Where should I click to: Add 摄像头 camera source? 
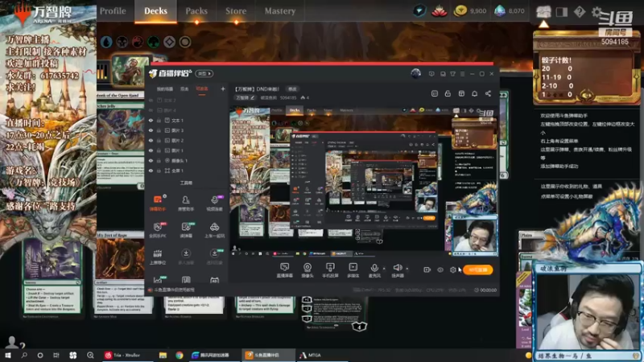pyautogui.click(x=308, y=270)
